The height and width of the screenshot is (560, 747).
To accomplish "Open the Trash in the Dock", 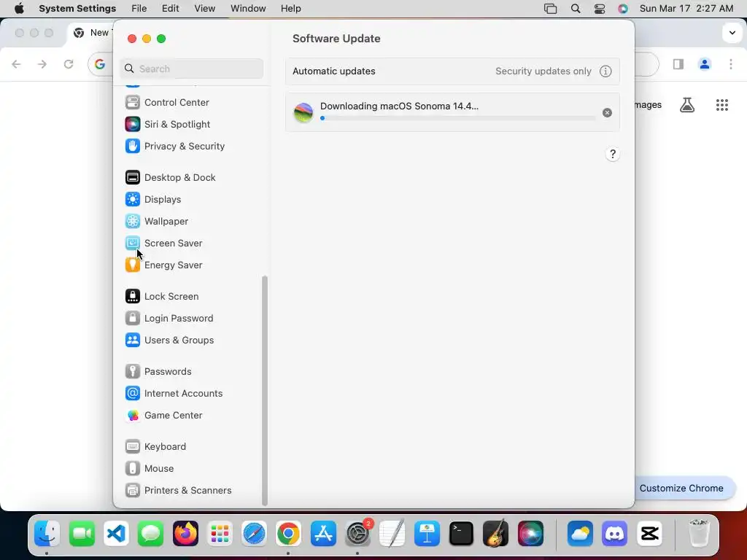I will [x=699, y=533].
